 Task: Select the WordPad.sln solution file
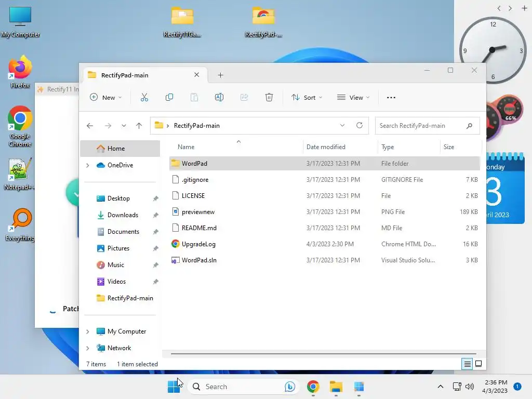pos(325,260)
